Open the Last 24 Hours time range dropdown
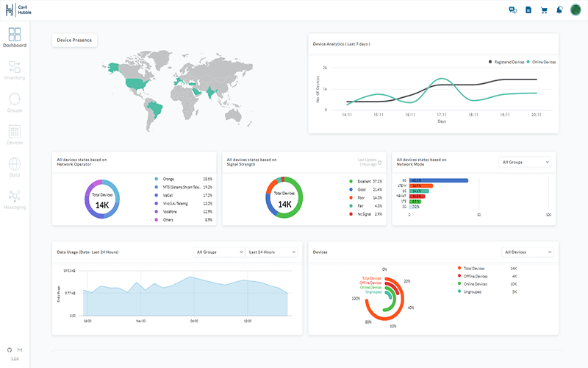 271,252
